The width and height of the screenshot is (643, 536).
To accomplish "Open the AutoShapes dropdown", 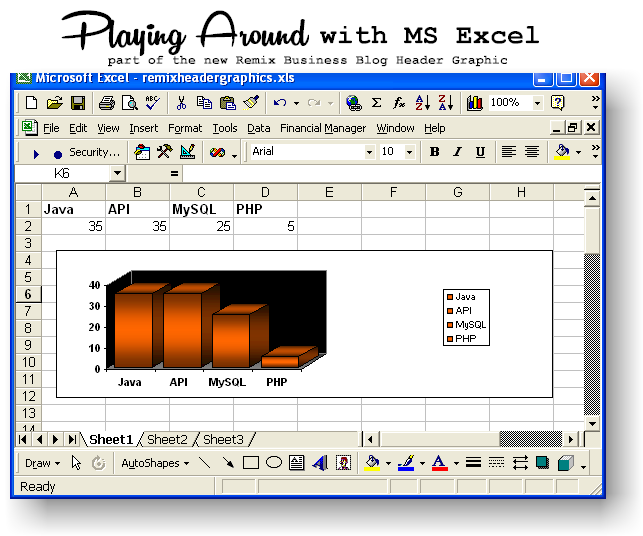I will click(x=155, y=463).
